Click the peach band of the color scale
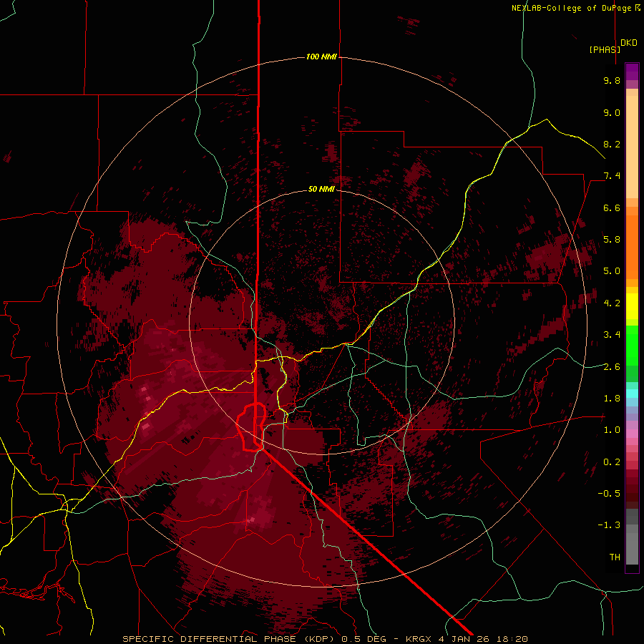This screenshot has width=644, height=644. (632, 144)
